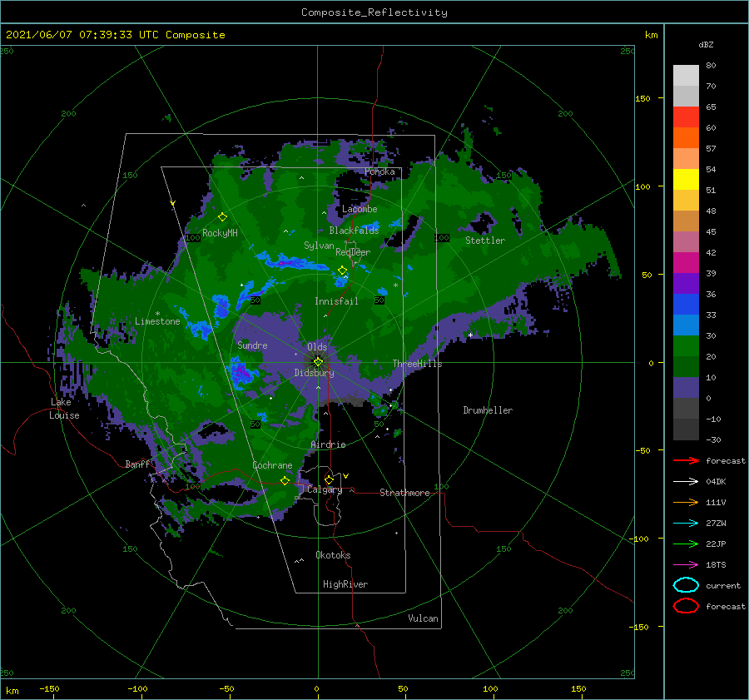The height and width of the screenshot is (700, 749).
Task: Click the 'Calgary' map label
Action: tap(325, 489)
